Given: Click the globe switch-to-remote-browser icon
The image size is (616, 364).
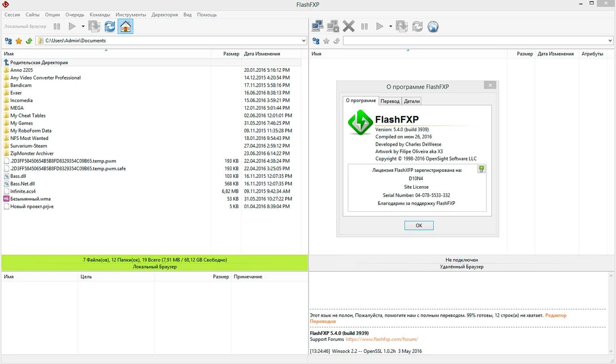Looking at the screenshot, I should pyautogui.click(x=433, y=26).
